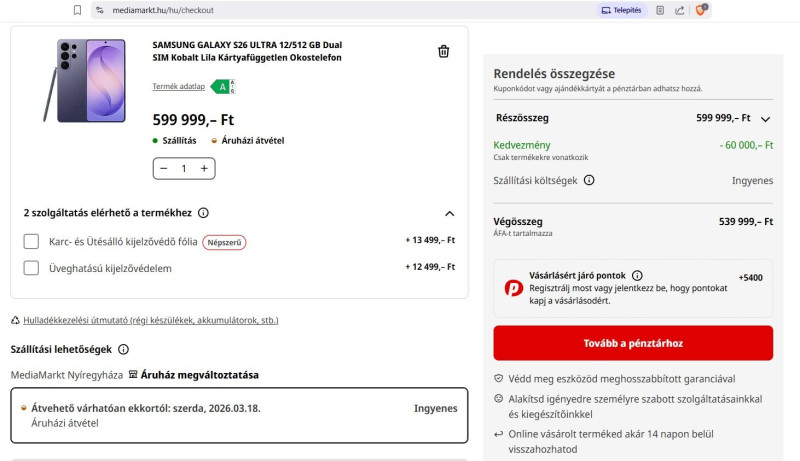Viewport: 800px width, 461px height.
Task: Click the browser share icon
Action: click(680, 10)
